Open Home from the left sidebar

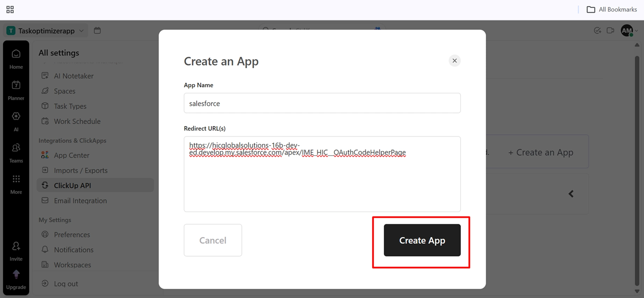coord(16,59)
